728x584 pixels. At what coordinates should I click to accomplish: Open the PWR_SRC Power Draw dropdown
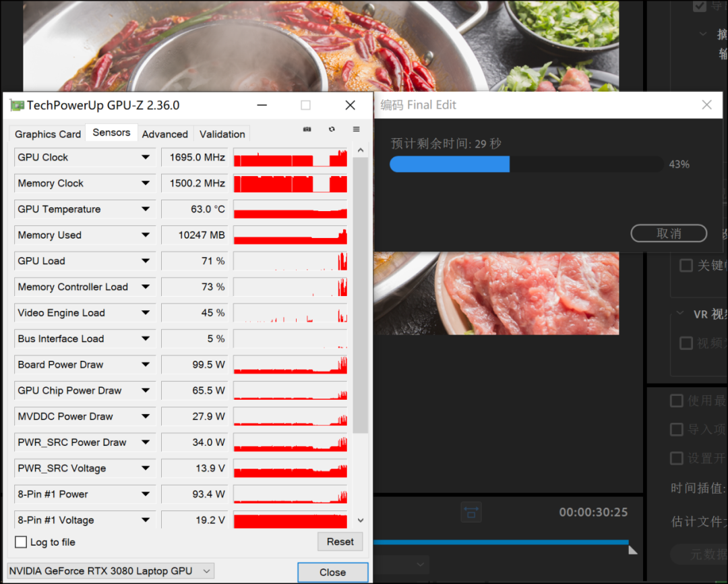click(x=146, y=442)
